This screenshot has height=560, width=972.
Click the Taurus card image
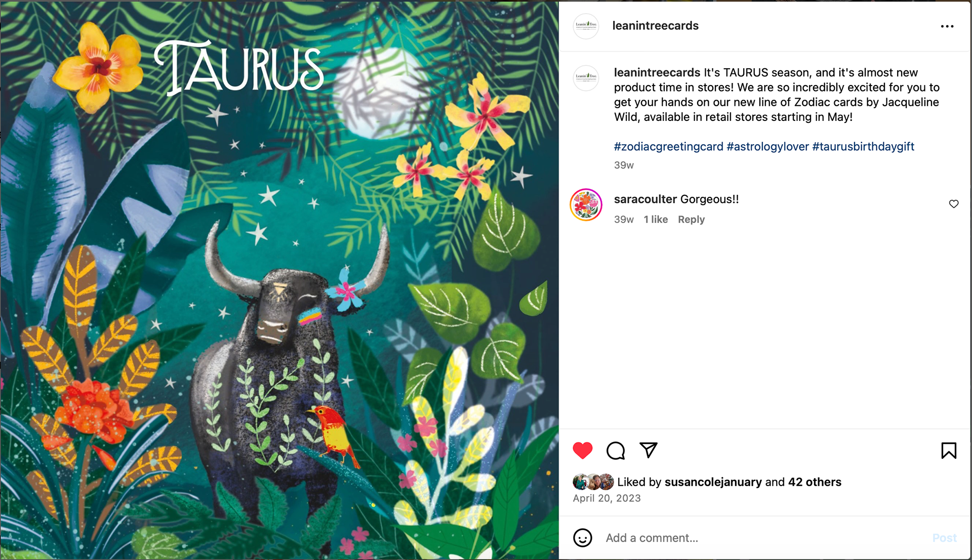click(279, 280)
